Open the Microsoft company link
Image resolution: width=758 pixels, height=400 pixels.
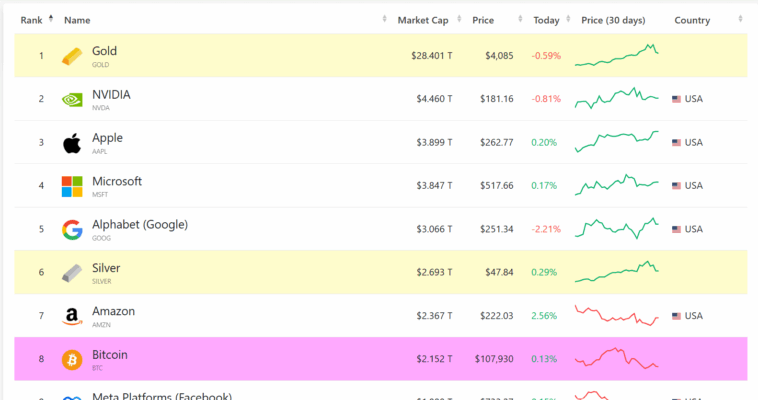117,181
